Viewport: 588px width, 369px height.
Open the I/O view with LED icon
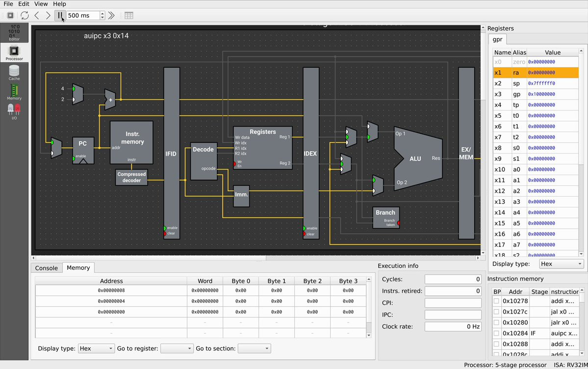(14, 111)
